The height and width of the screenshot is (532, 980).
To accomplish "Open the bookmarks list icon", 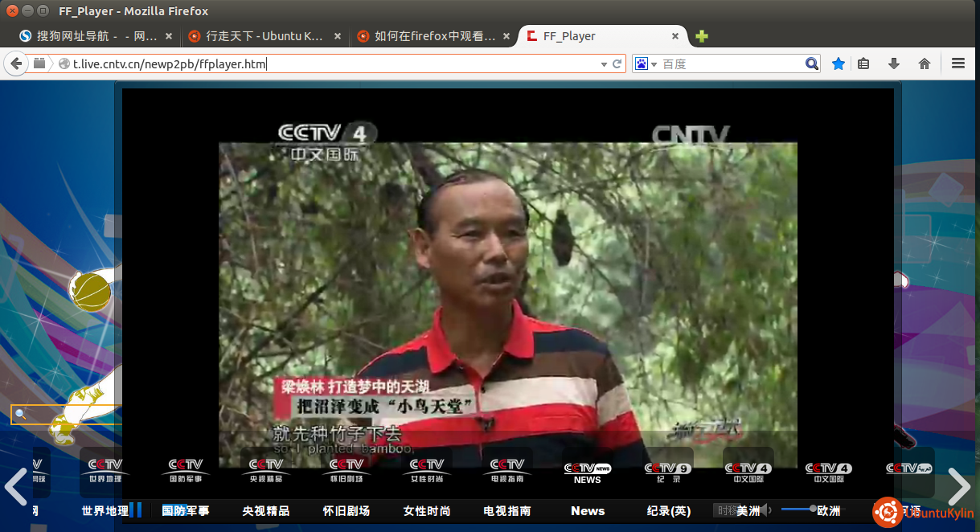I will point(863,63).
